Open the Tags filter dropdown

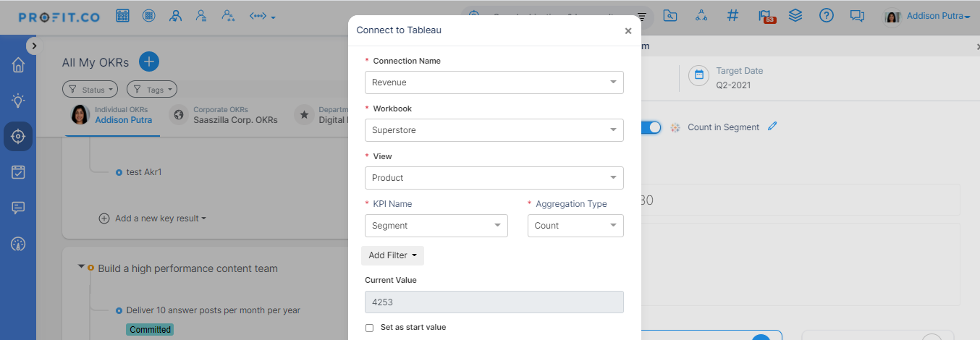[152, 90]
